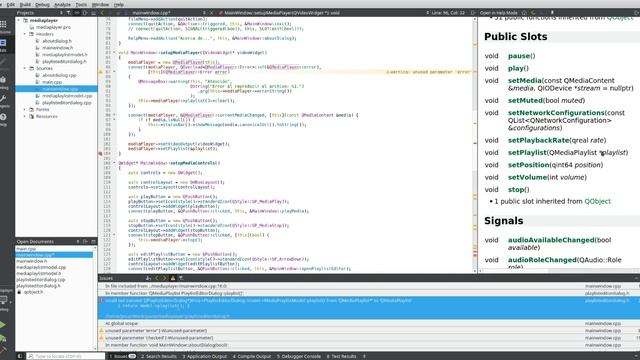Toggle left sidebar visibility button
This screenshot has width=640, height=360.
(20, 356)
